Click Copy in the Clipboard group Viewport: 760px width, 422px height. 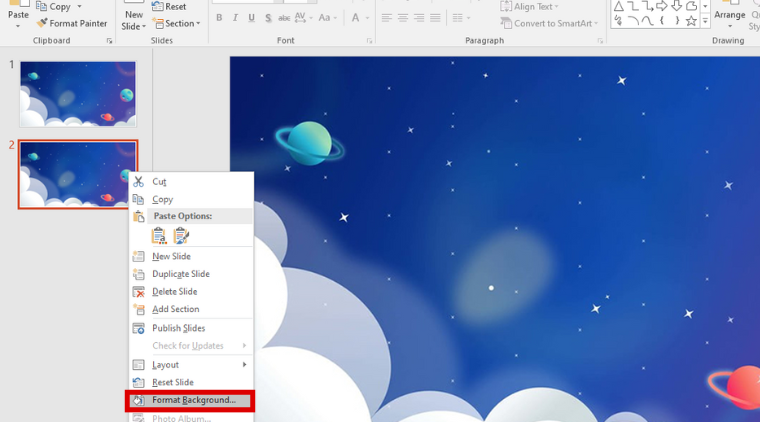[x=54, y=6]
